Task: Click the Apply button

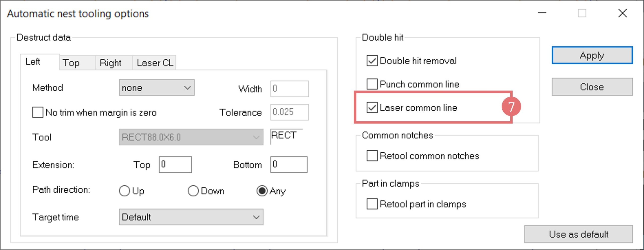Action: (592, 55)
